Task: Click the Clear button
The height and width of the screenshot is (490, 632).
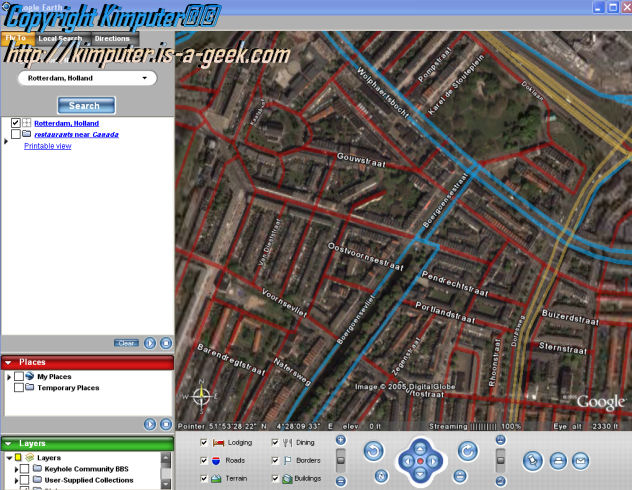Action: coord(127,343)
